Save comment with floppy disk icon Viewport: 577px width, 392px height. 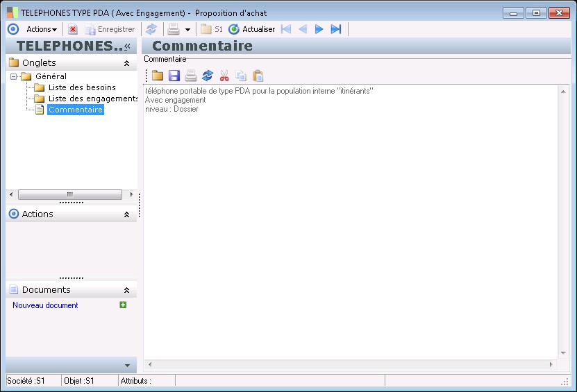(x=174, y=76)
